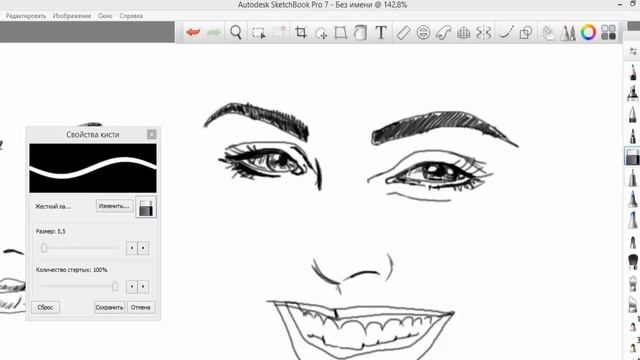Select the blue-tipped pen in brush palette
640x360 pixels.
coord(633,199)
